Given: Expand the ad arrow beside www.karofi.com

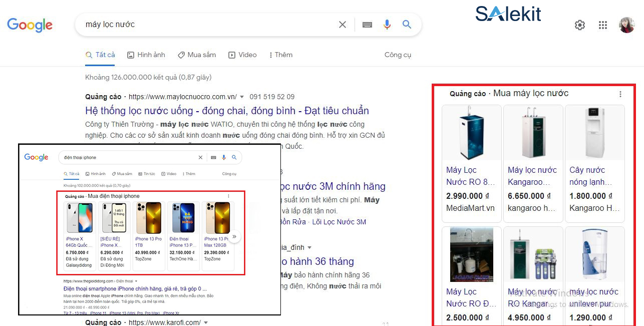Looking at the screenshot, I should [x=206, y=322].
